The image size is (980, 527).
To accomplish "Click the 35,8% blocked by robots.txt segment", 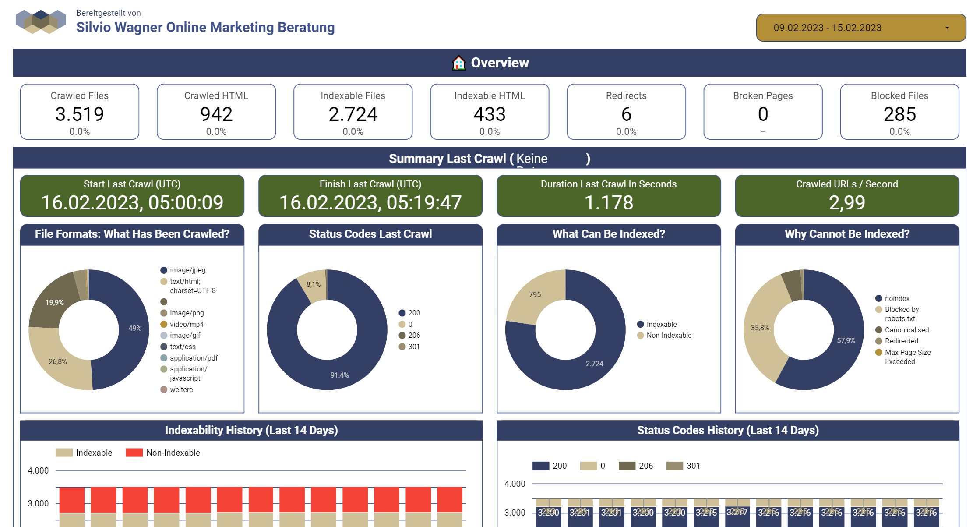I will (760, 328).
